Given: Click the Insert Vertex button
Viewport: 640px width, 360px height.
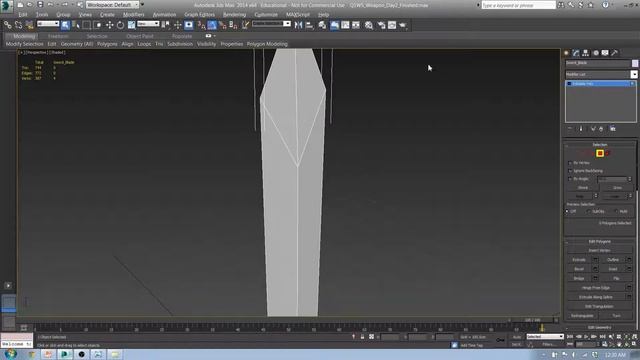Looking at the screenshot, I should point(599,251).
